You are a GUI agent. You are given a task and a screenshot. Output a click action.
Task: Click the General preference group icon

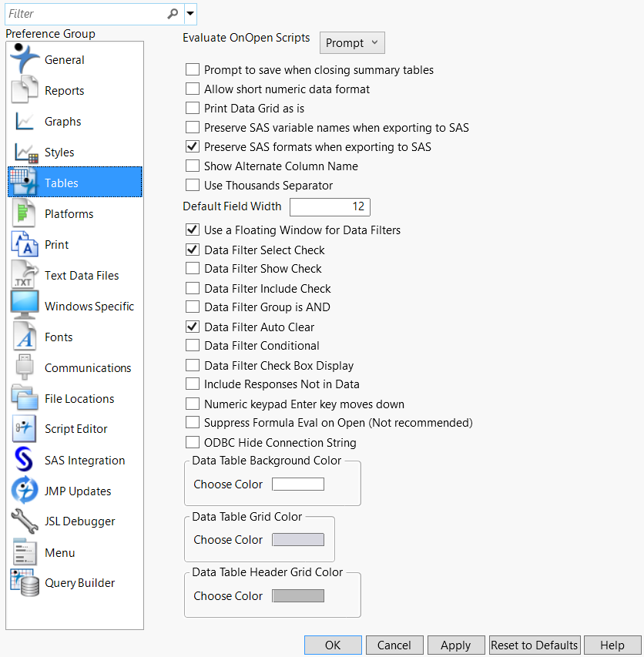pyautogui.click(x=25, y=59)
